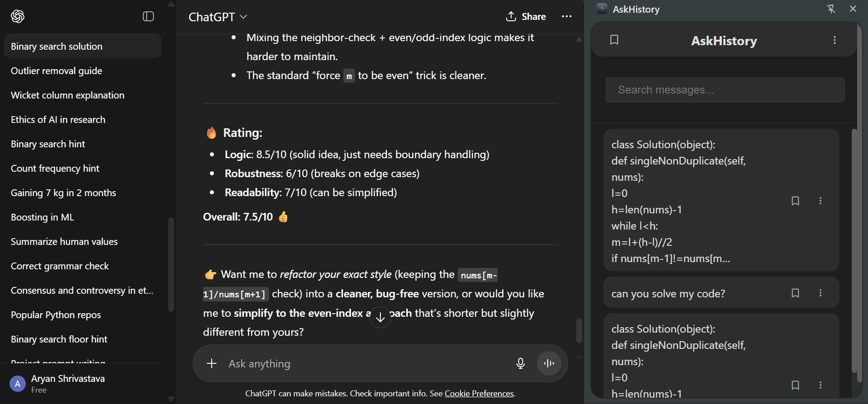868x404 pixels.
Task: Open 'Popular Python repos' chat
Action: [x=83, y=315]
